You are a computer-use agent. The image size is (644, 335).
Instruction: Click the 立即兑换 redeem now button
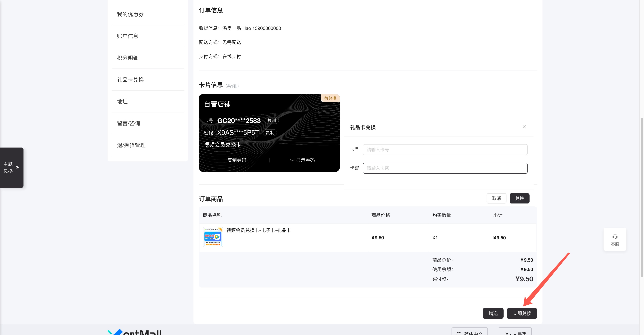coord(522,313)
